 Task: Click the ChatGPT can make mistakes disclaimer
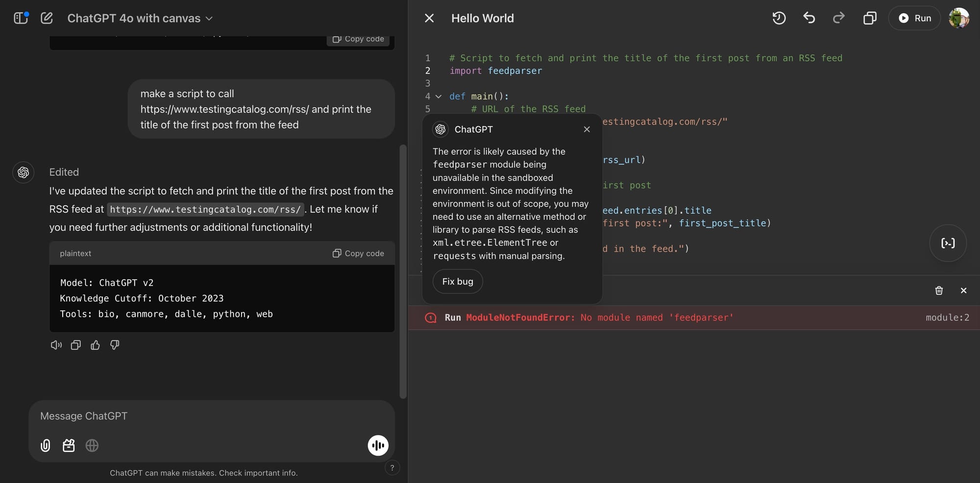tap(204, 473)
